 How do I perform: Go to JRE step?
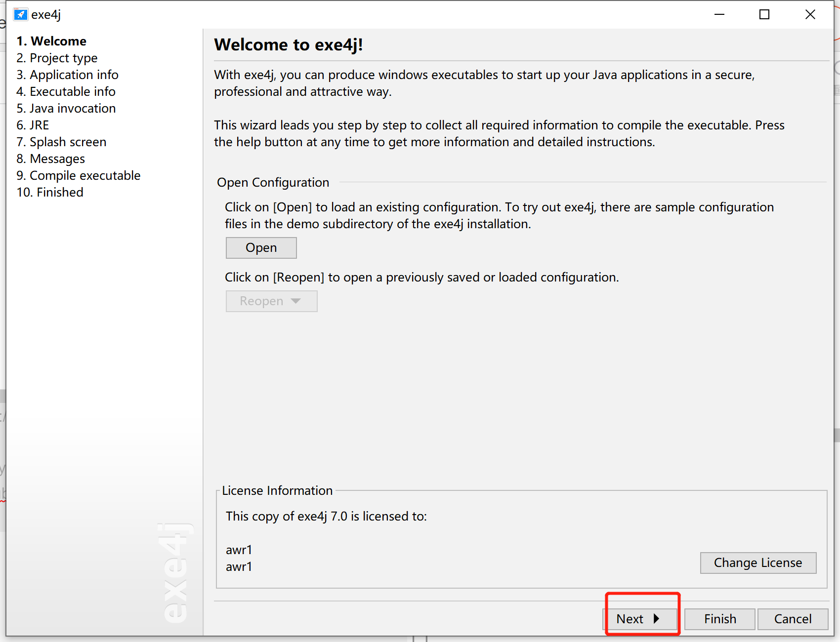click(x=33, y=125)
